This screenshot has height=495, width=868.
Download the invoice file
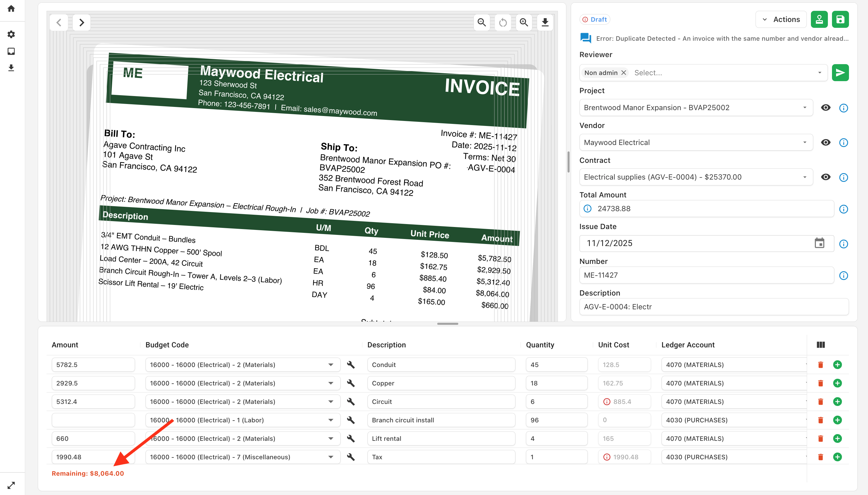click(544, 22)
